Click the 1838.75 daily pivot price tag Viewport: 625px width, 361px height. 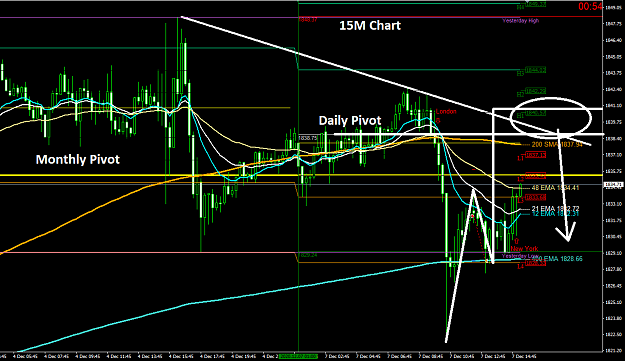tap(307, 137)
